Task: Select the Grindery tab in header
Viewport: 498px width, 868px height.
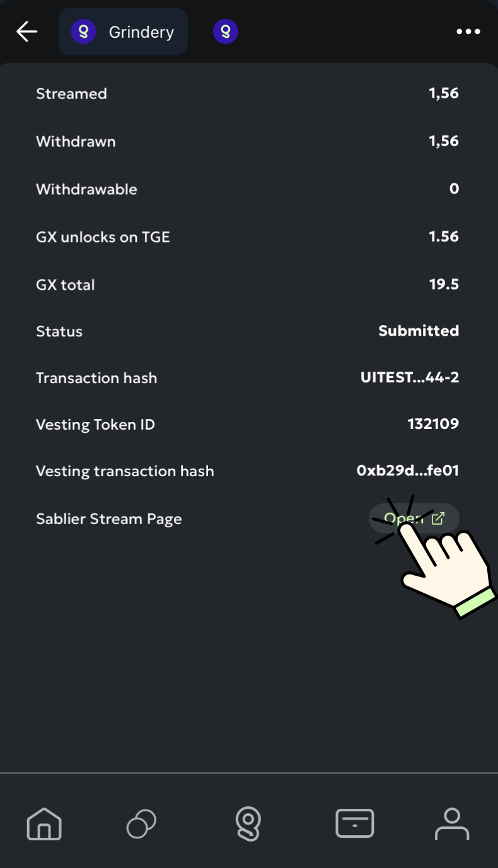Action: point(123,31)
